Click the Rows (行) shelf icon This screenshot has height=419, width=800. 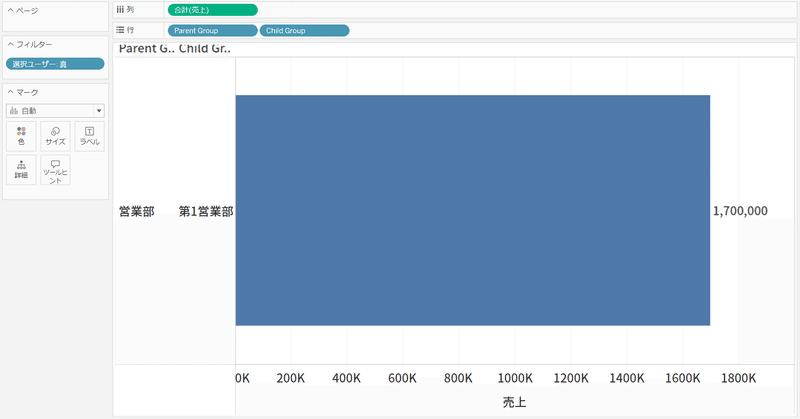click(x=120, y=30)
